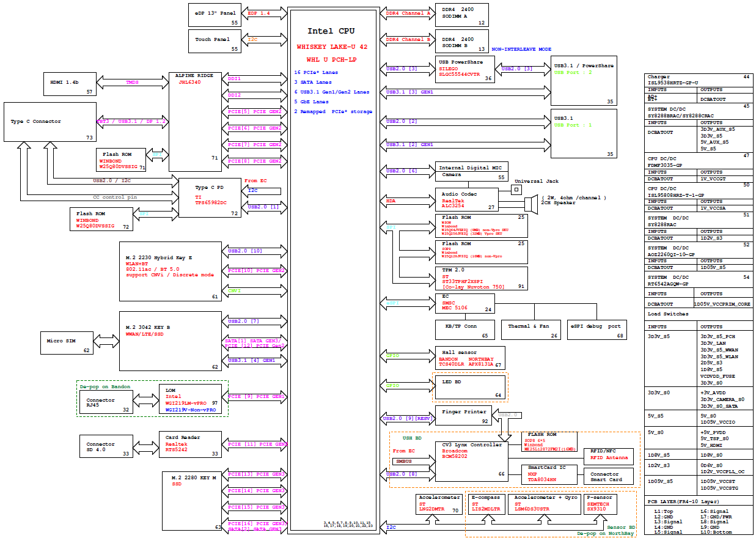756x538 pixels.
Task: Select the M.2 3042 KEY B block
Action: (171, 341)
